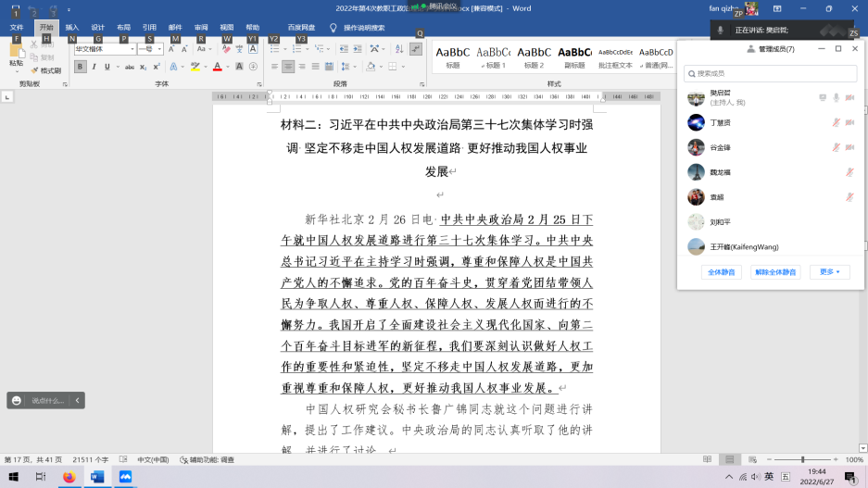This screenshot has height=488, width=868.
Task: Increase paragraph indent
Action: [358, 49]
